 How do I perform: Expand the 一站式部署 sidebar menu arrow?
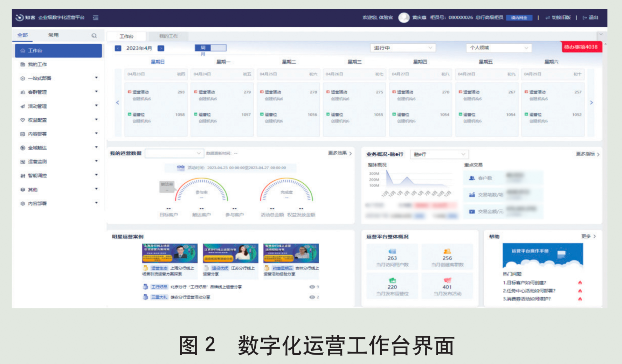(96, 78)
